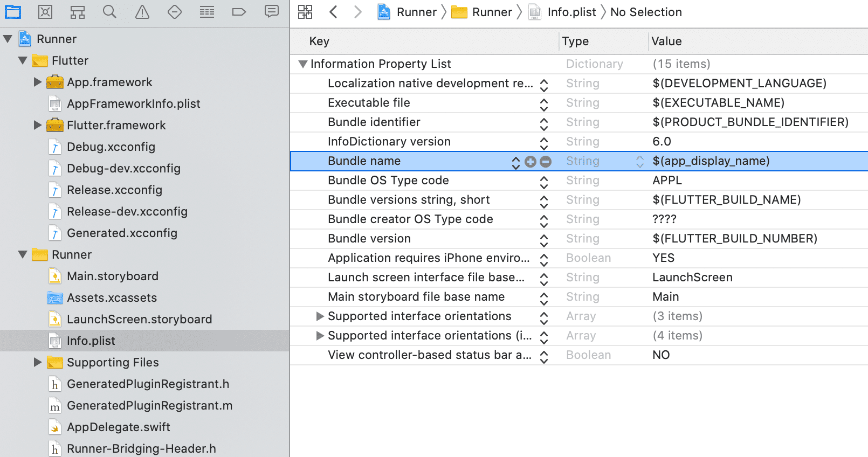Add a row with the Bundle name plus button

pyautogui.click(x=531, y=162)
